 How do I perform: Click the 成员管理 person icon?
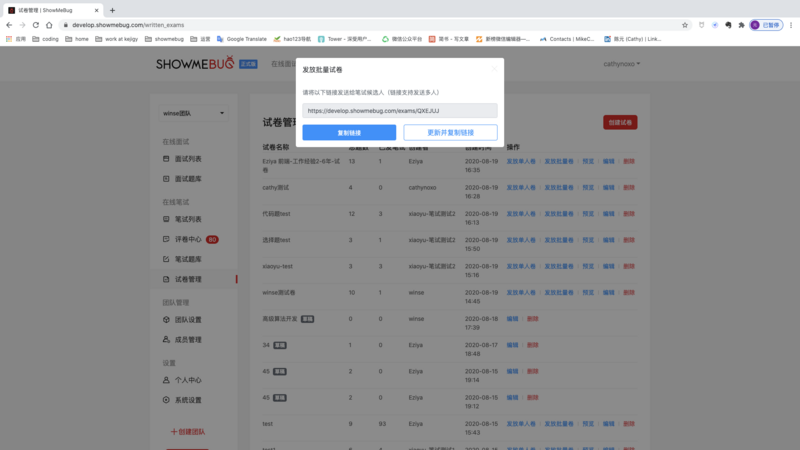click(x=166, y=339)
